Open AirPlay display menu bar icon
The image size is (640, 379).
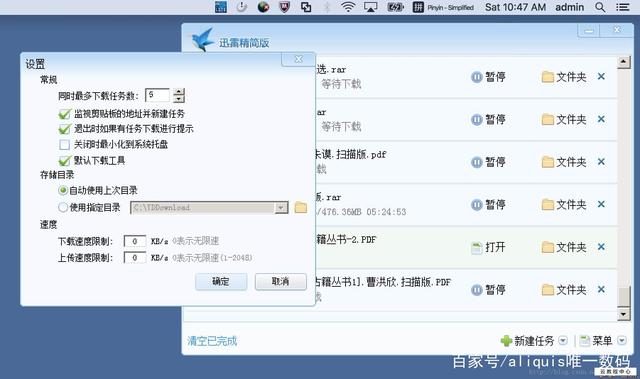click(371, 7)
